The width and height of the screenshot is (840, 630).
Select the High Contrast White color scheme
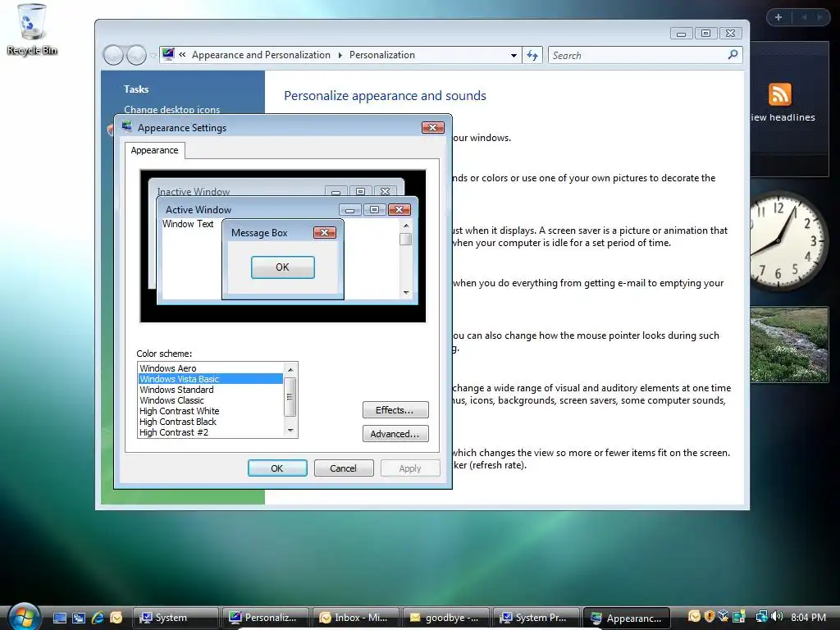click(211, 411)
